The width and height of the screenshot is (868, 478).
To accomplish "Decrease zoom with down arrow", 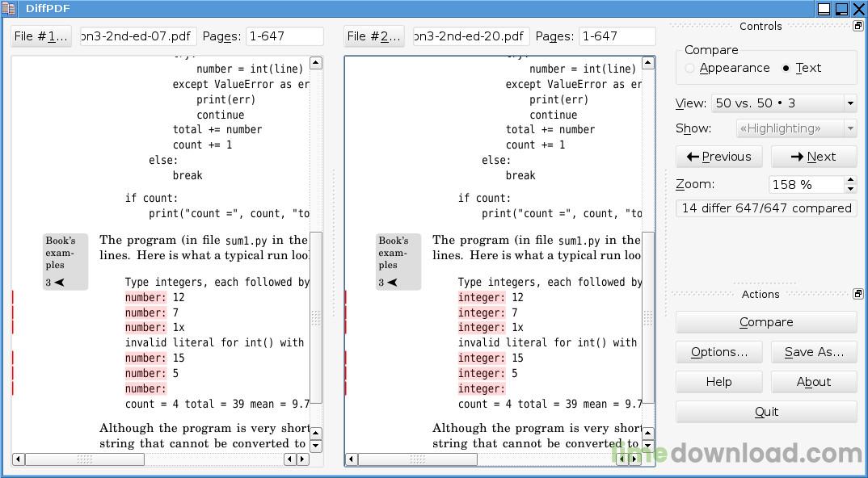I will coord(851,189).
